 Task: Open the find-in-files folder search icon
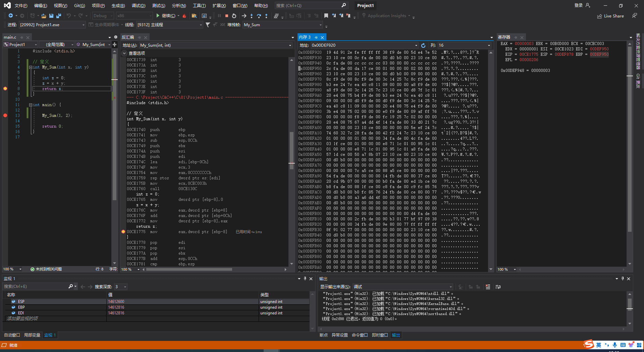[194, 16]
